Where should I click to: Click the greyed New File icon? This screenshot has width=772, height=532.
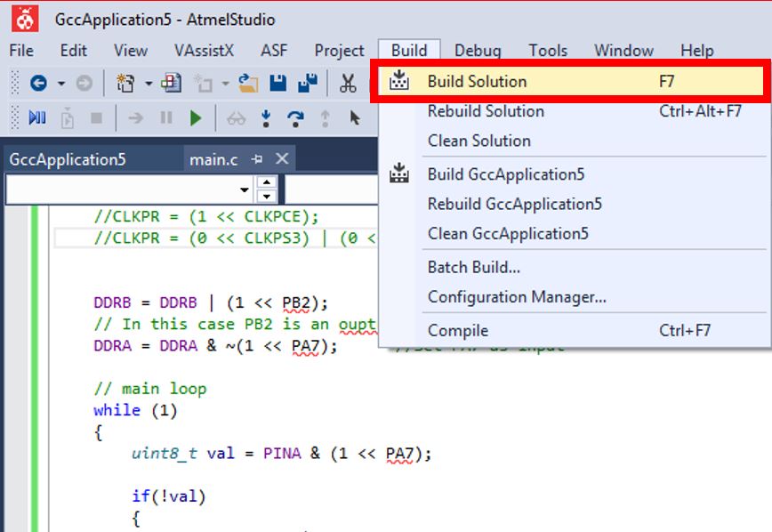[203, 84]
